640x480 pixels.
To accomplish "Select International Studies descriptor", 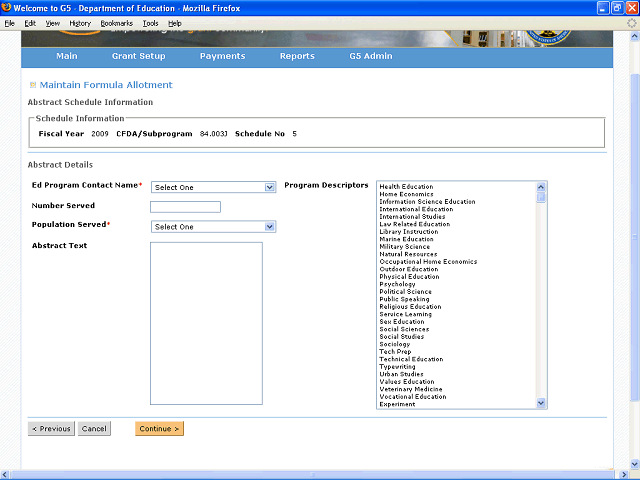I will pyautogui.click(x=412, y=217).
